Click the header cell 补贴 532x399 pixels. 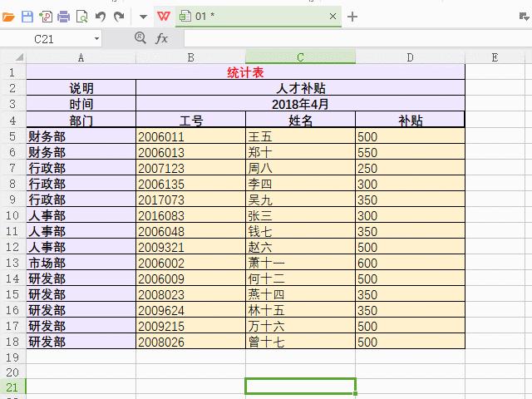point(410,120)
